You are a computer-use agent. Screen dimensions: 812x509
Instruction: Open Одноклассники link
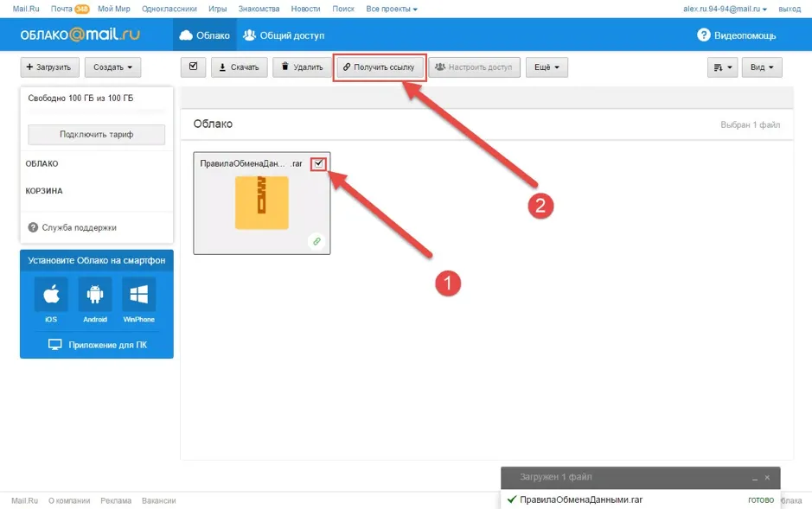click(x=169, y=9)
